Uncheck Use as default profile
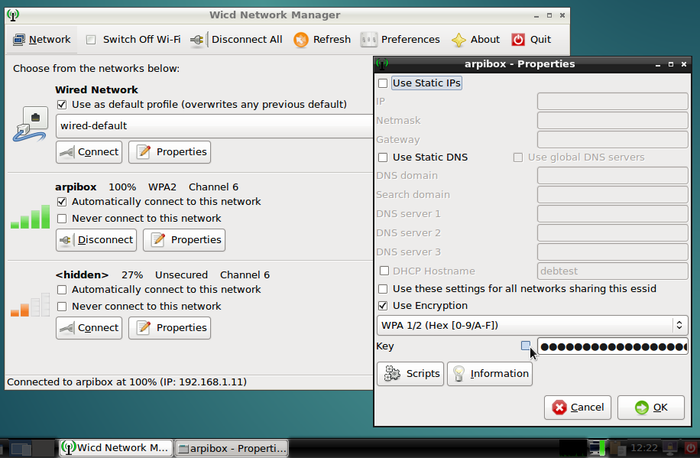The height and width of the screenshot is (458, 700). (x=62, y=105)
